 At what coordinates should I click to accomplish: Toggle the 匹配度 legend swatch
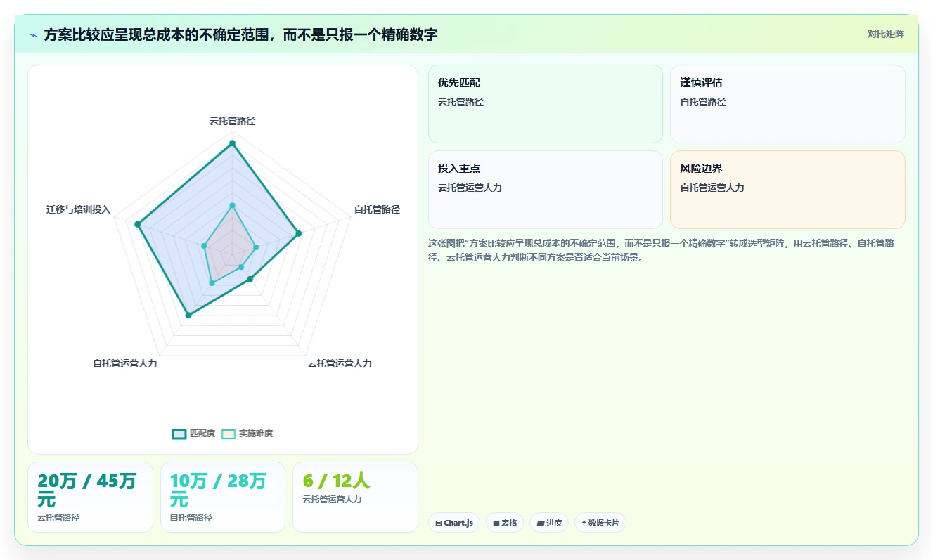pos(179,434)
